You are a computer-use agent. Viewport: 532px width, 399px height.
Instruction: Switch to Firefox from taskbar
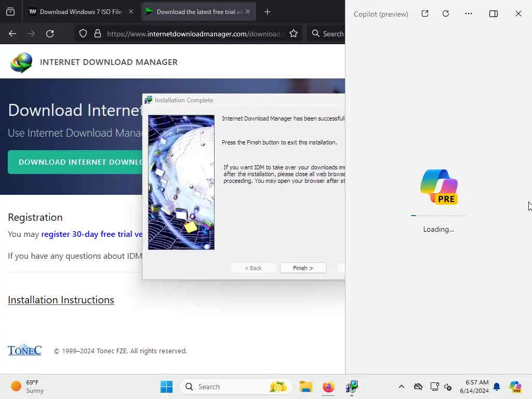(x=328, y=387)
